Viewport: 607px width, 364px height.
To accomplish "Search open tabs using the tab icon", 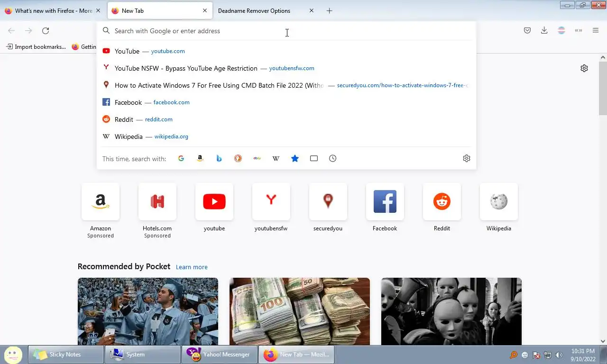I will point(314,158).
